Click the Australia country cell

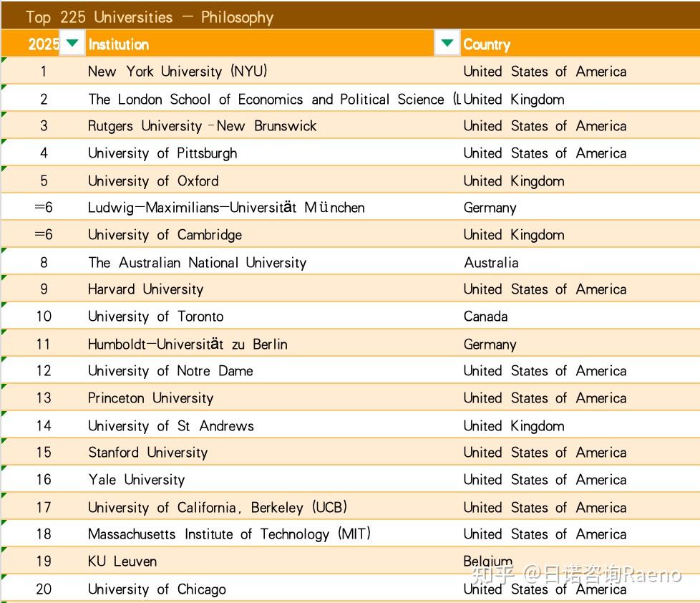pyautogui.click(x=491, y=262)
